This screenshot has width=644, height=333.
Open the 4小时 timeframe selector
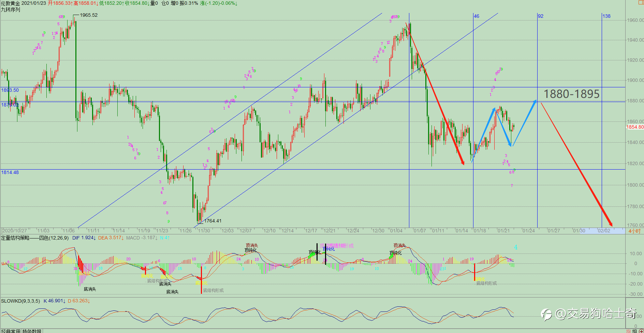pyautogui.click(x=634, y=231)
